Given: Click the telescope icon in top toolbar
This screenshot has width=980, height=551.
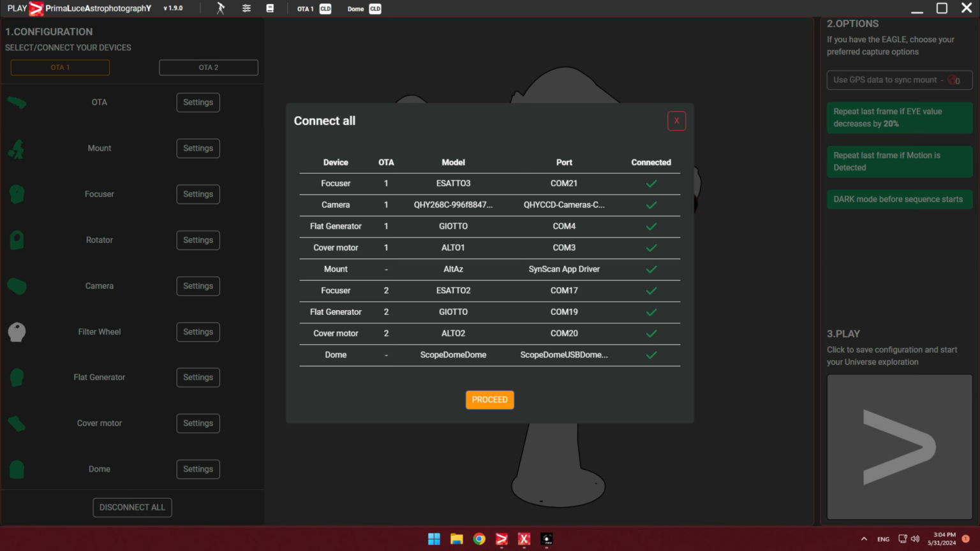Looking at the screenshot, I should 220,8.
